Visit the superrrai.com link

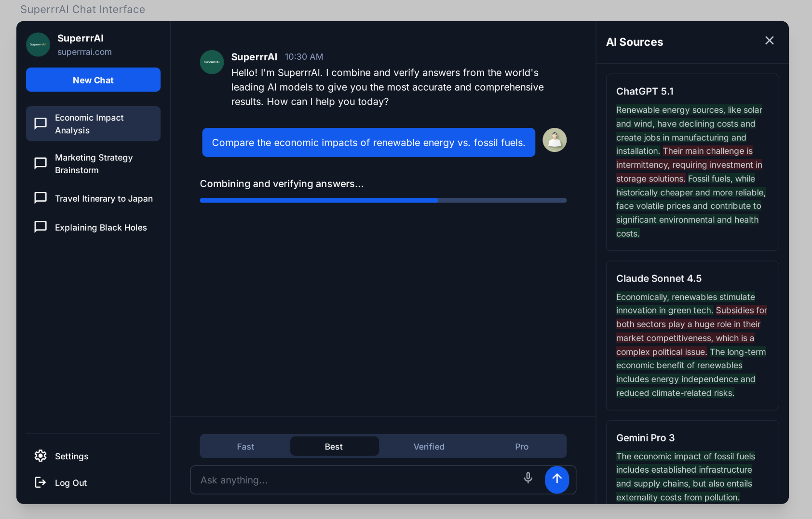click(85, 53)
